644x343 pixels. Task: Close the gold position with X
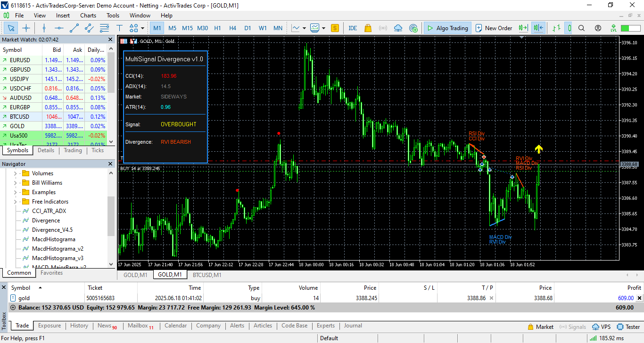coord(640,298)
